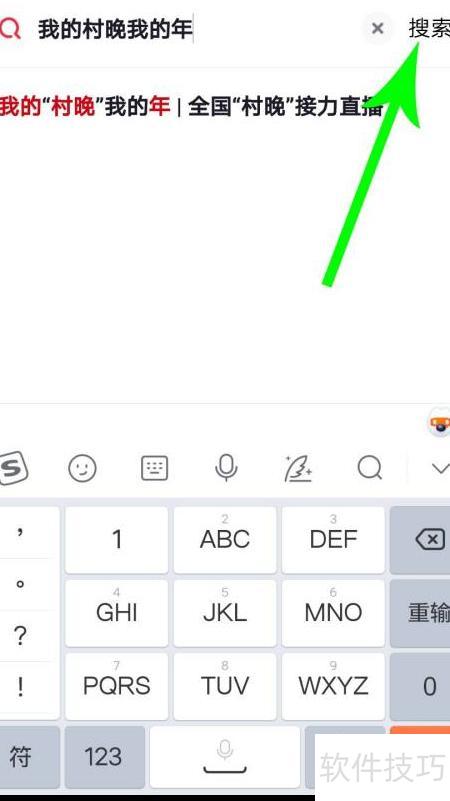Collapse the keyboard with down chevron

tap(440, 468)
